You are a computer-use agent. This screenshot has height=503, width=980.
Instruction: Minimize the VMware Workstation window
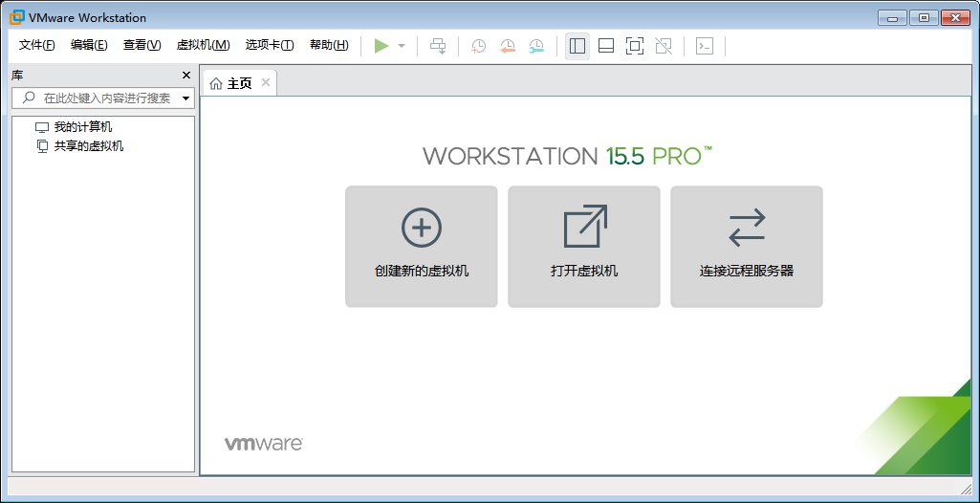tap(892, 18)
